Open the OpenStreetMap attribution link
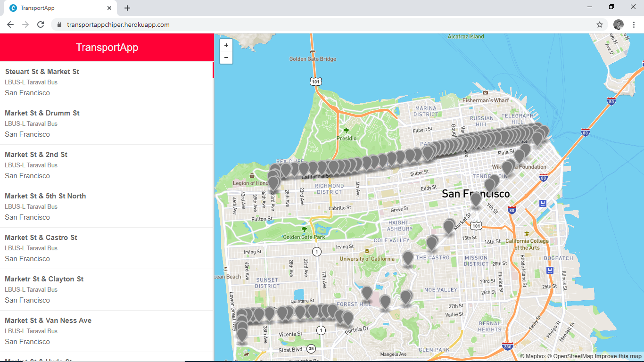Image resolution: width=644 pixels, height=362 pixels. click(570, 356)
